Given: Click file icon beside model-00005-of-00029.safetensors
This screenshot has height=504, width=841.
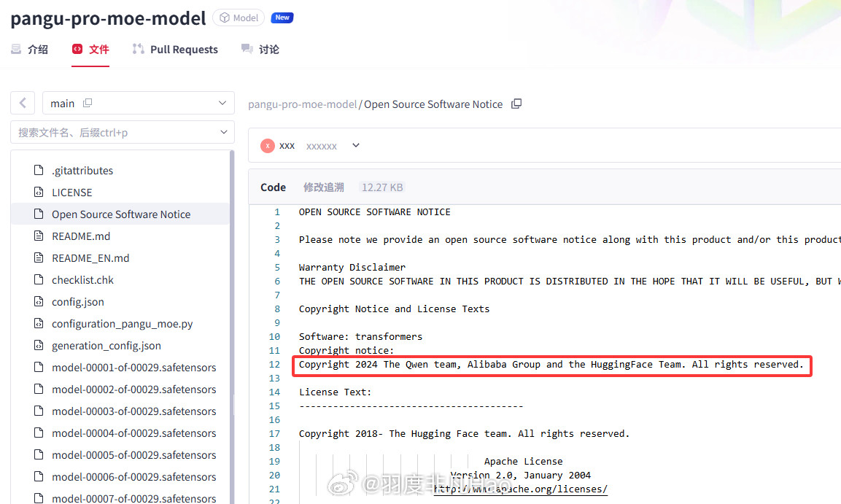Looking at the screenshot, I should 39,454.
